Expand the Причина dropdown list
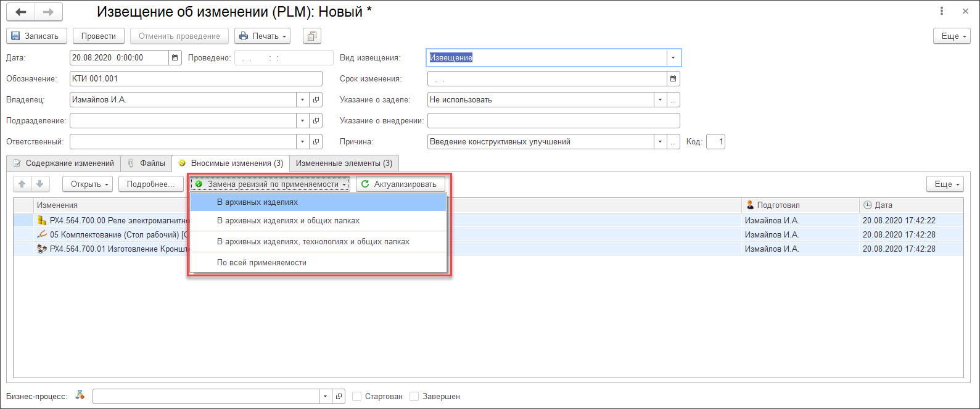 (660, 142)
